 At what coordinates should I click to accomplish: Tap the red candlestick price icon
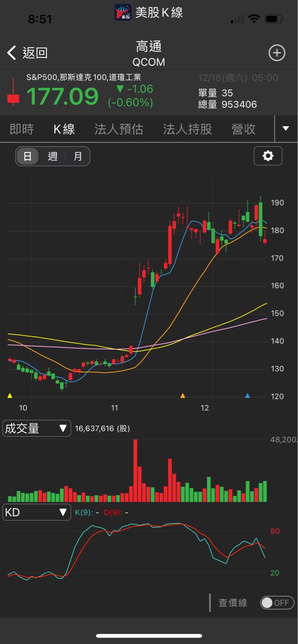(x=13, y=93)
